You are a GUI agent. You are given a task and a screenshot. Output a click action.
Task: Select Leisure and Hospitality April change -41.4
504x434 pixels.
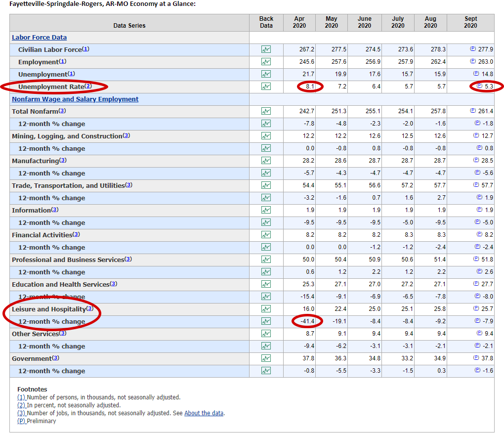click(x=307, y=321)
